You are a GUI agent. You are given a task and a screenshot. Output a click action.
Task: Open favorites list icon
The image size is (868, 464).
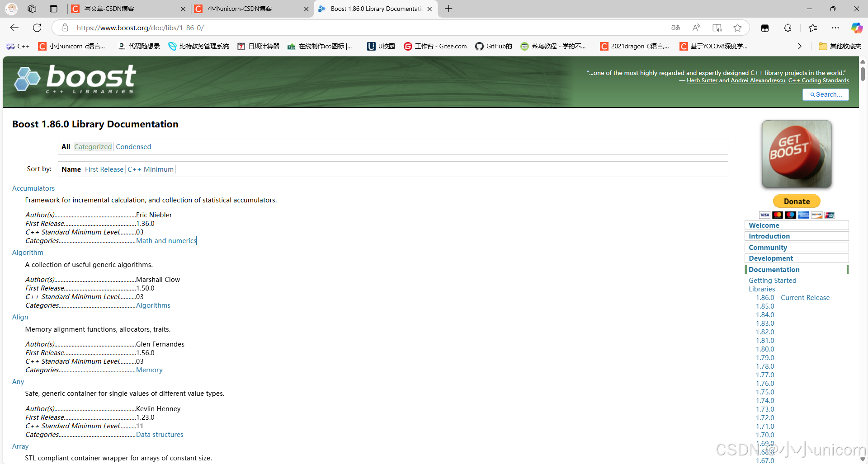click(812, 28)
